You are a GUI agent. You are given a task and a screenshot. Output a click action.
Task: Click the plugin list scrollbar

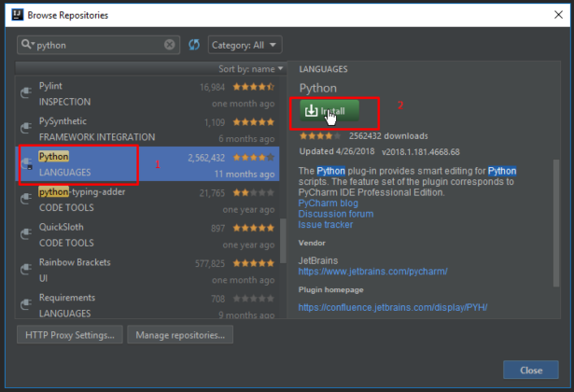coord(283,241)
